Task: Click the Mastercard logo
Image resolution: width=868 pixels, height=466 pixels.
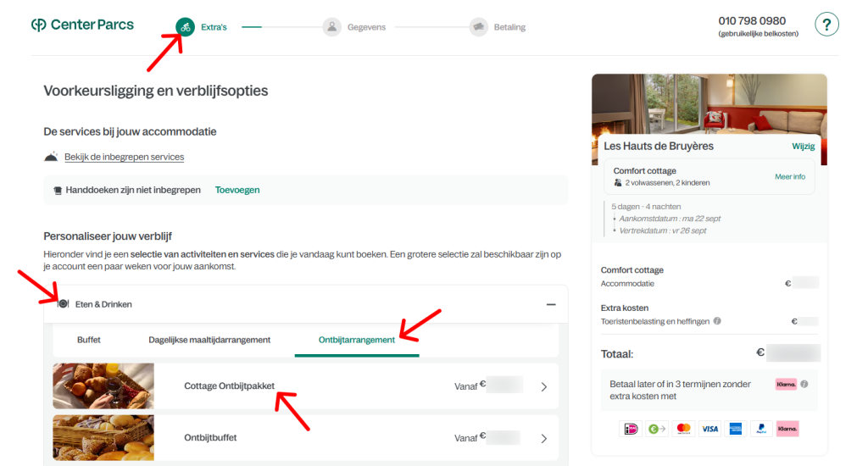Action: (684, 429)
